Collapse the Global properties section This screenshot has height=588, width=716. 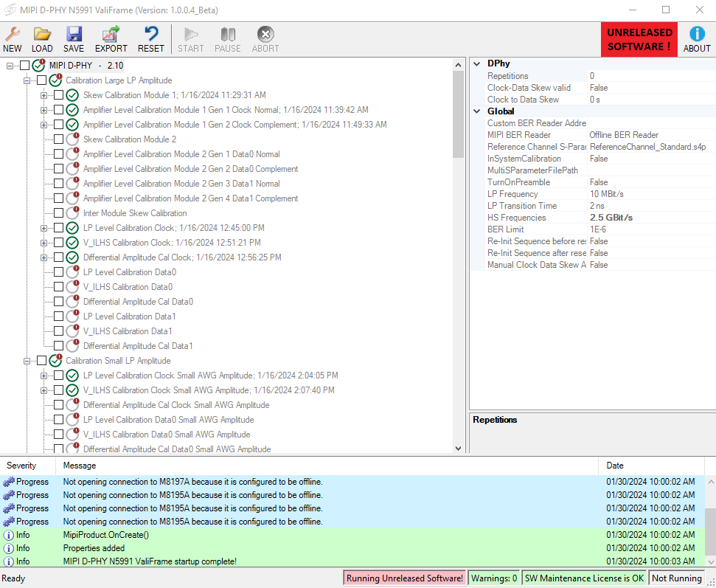tap(476, 111)
